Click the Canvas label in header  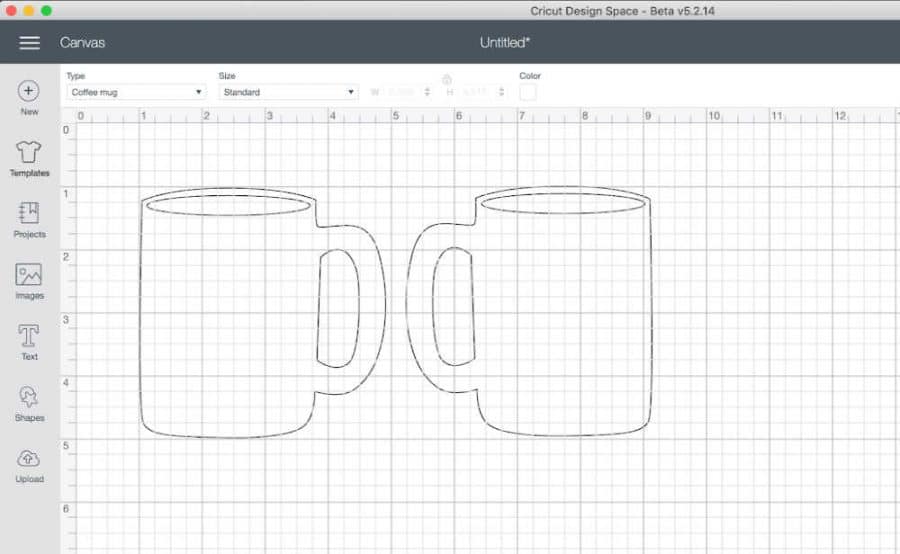(82, 43)
